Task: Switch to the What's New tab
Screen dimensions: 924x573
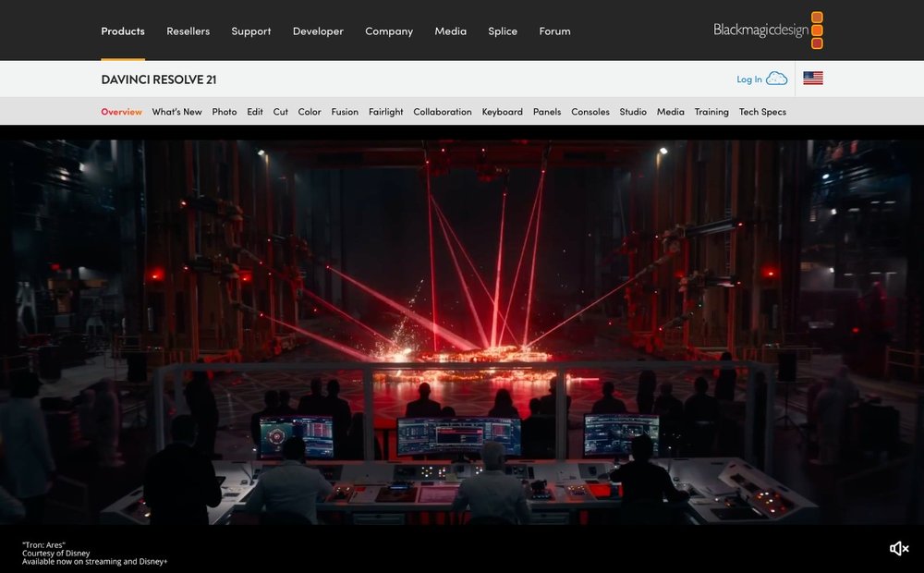Action: click(176, 112)
